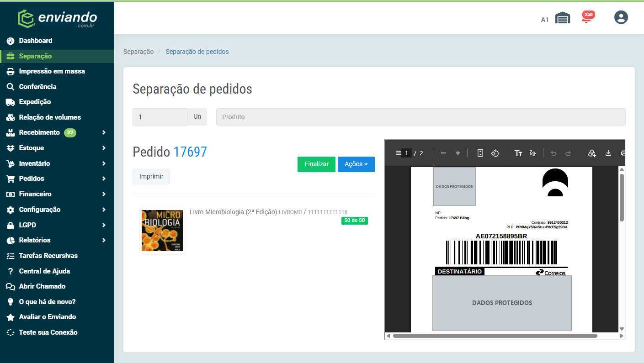Expand the Configuração submenu

(x=57, y=210)
